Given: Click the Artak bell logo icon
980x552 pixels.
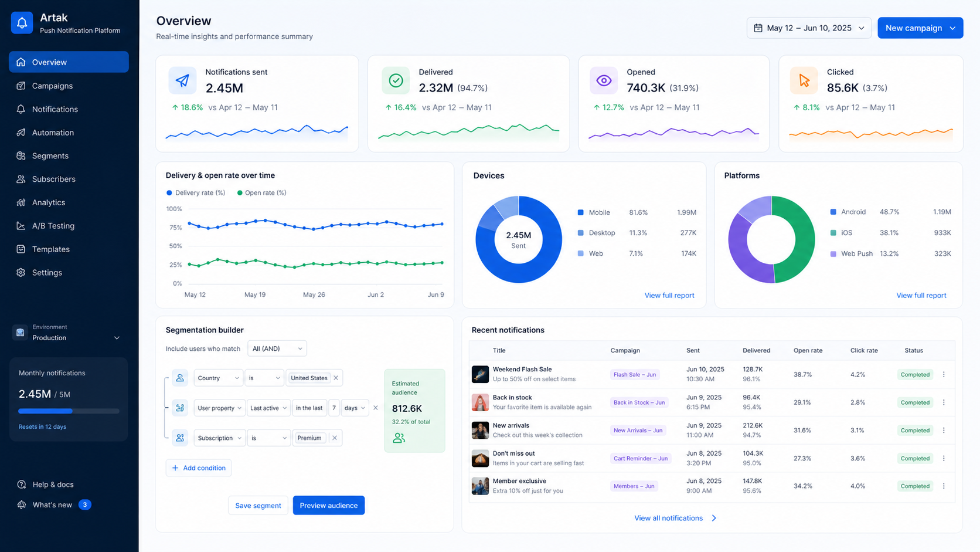Looking at the screenshot, I should click(22, 23).
